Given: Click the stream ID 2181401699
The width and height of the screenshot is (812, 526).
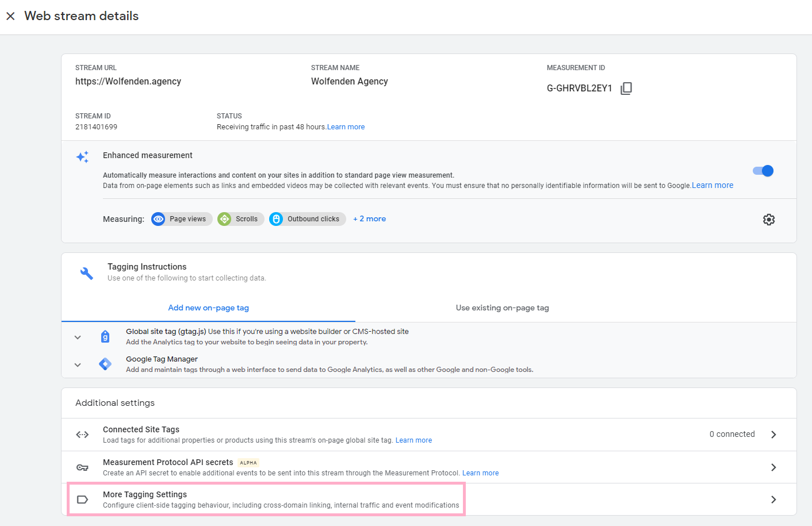Looking at the screenshot, I should point(96,127).
